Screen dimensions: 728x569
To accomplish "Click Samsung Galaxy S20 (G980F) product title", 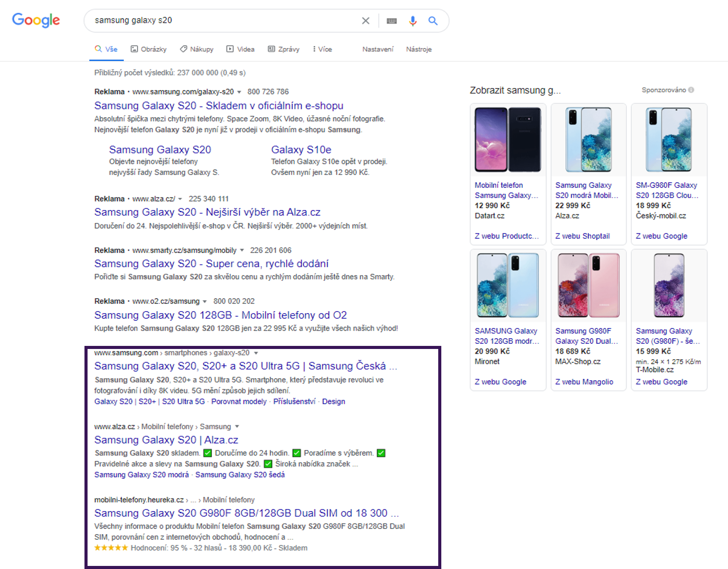I will click(x=667, y=336).
